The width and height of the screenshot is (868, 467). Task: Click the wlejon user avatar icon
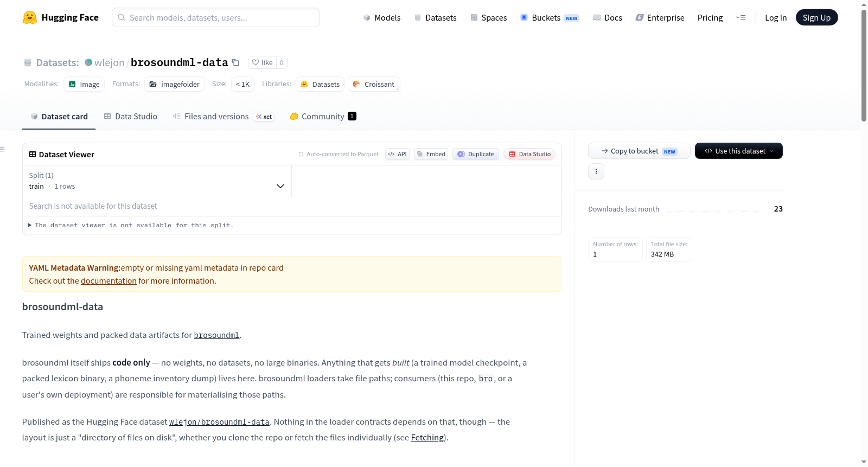(88, 62)
